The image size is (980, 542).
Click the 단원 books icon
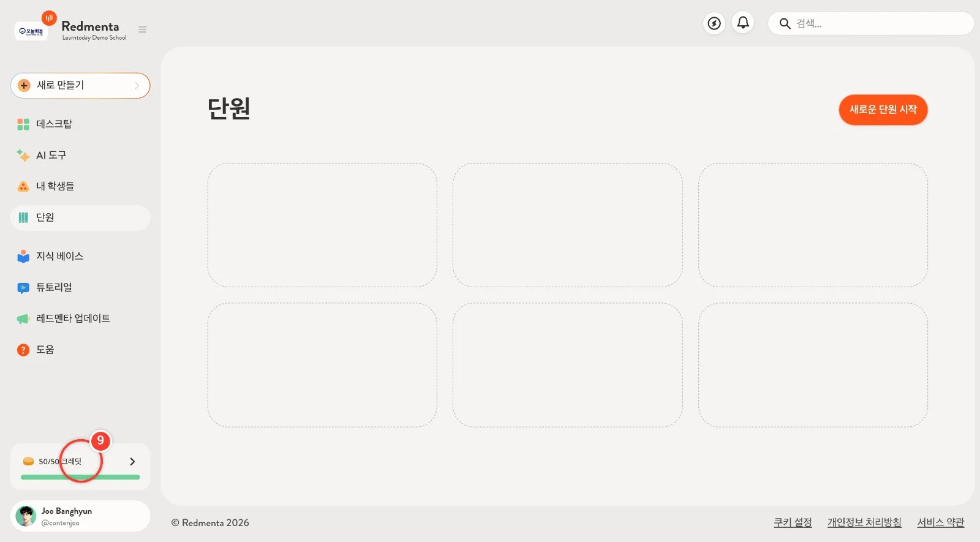pos(23,217)
